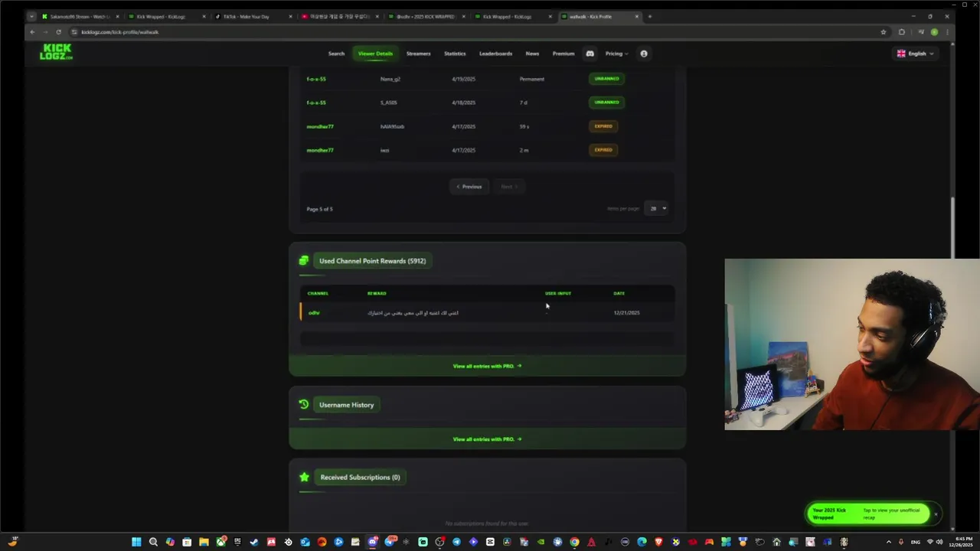Click the Username History clock icon
This screenshot has width=980, height=551.
pyautogui.click(x=304, y=405)
